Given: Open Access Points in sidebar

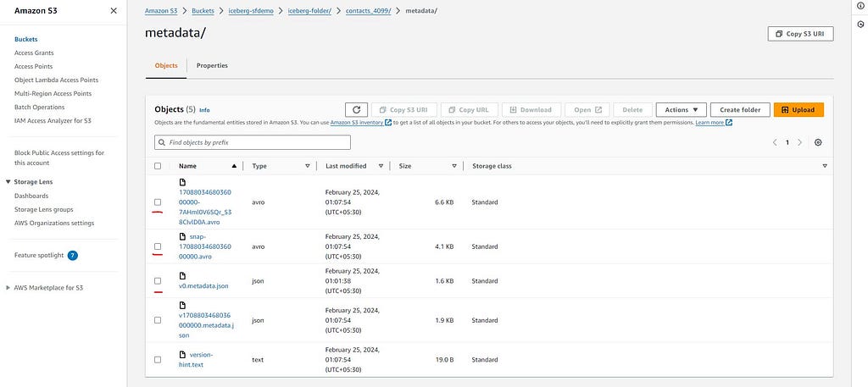Looking at the screenshot, I should click(34, 66).
